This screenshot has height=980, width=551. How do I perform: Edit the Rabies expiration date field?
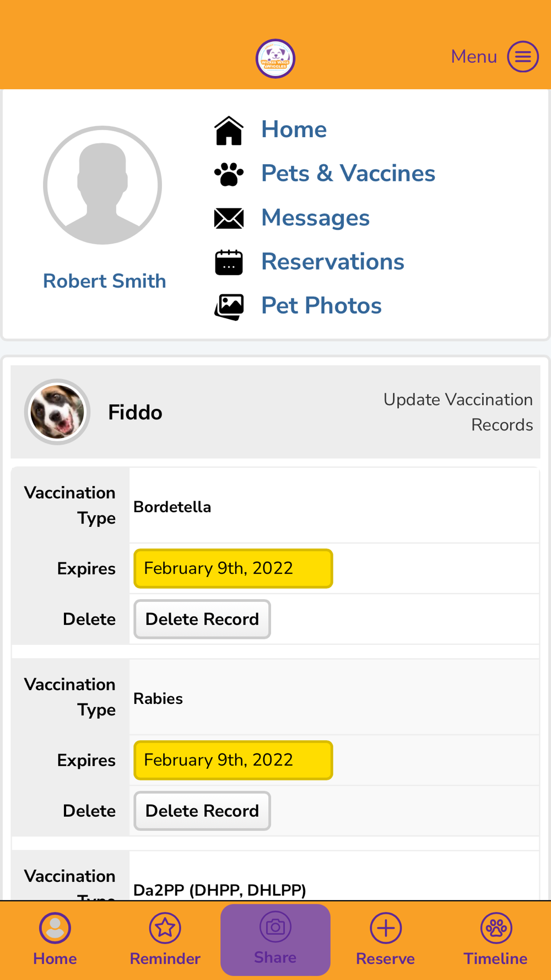pyautogui.click(x=233, y=760)
